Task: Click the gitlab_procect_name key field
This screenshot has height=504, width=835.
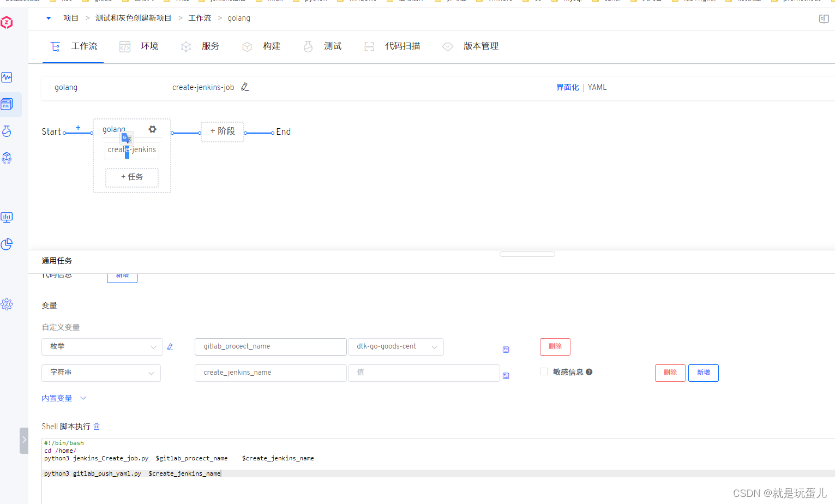Action: click(271, 347)
